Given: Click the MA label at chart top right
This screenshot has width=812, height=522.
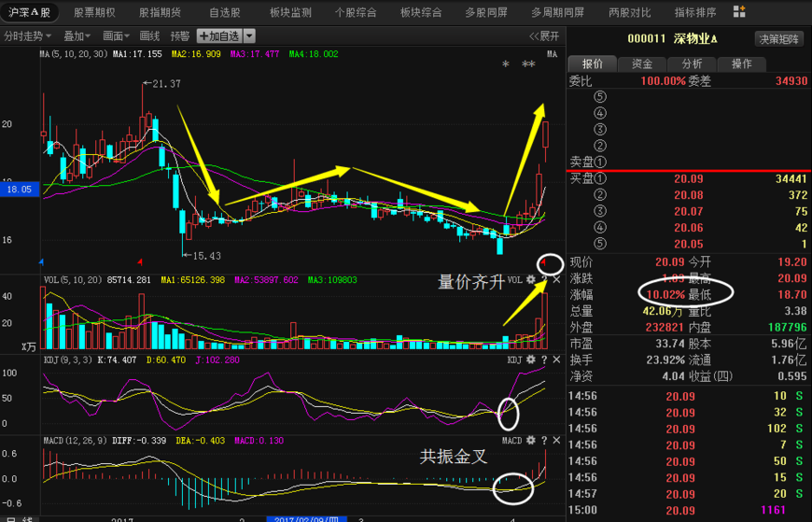Looking at the screenshot, I should click(x=552, y=54).
